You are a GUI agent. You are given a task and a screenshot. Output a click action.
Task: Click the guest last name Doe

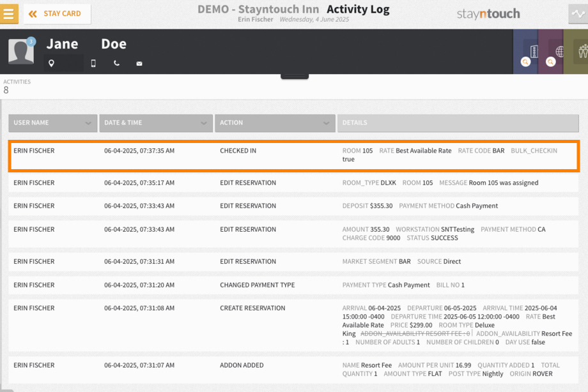pos(114,44)
